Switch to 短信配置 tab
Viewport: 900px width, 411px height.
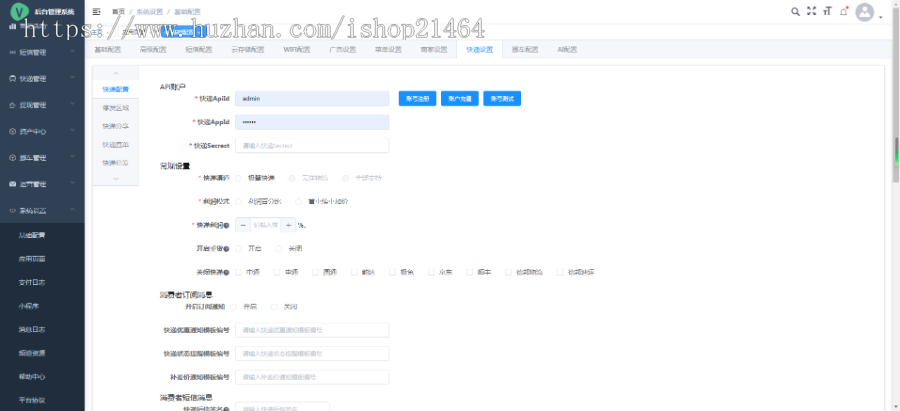pyautogui.click(x=199, y=50)
